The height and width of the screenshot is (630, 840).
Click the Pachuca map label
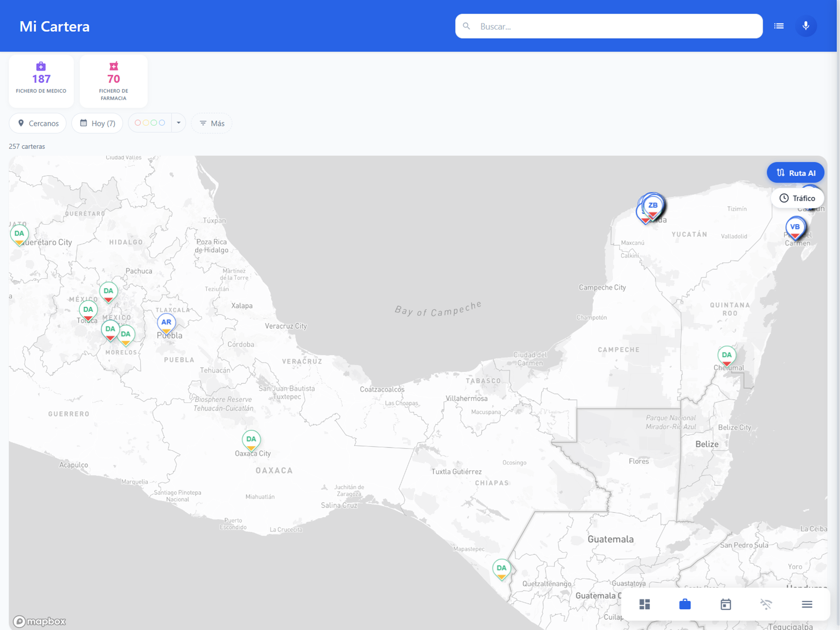click(139, 271)
